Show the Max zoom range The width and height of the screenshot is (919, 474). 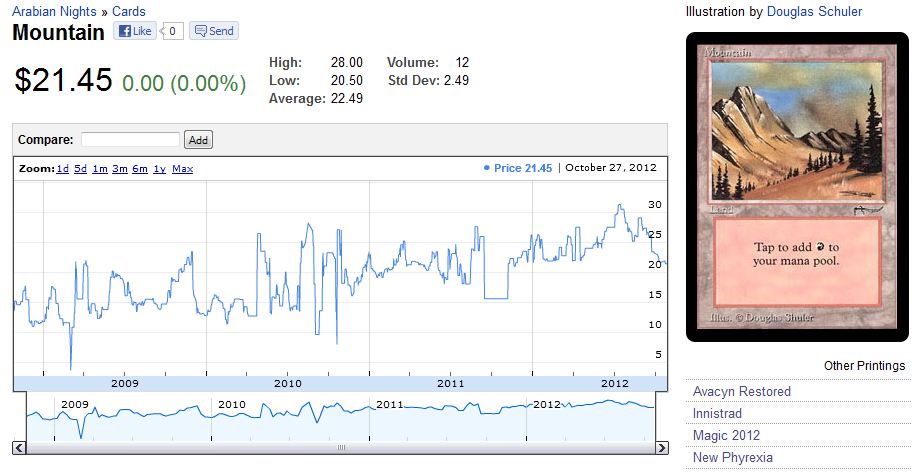pyautogui.click(x=182, y=169)
